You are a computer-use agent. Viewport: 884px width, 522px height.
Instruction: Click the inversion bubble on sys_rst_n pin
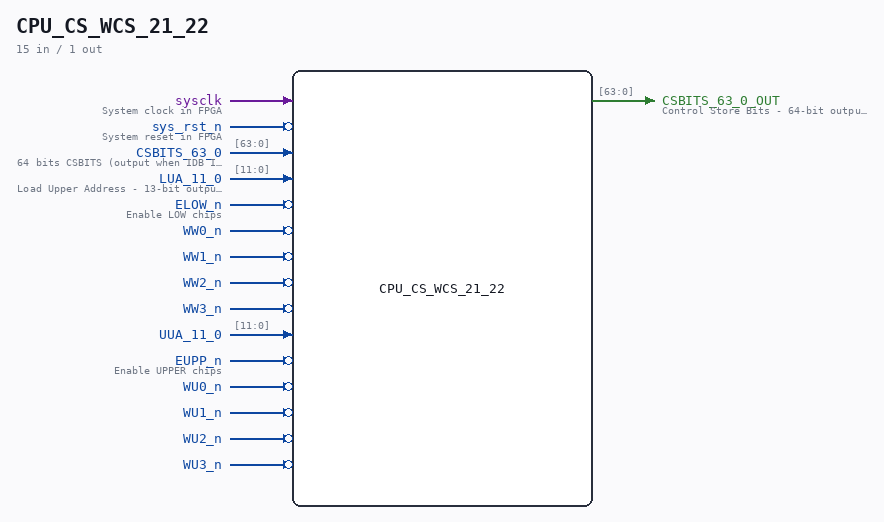click(288, 126)
